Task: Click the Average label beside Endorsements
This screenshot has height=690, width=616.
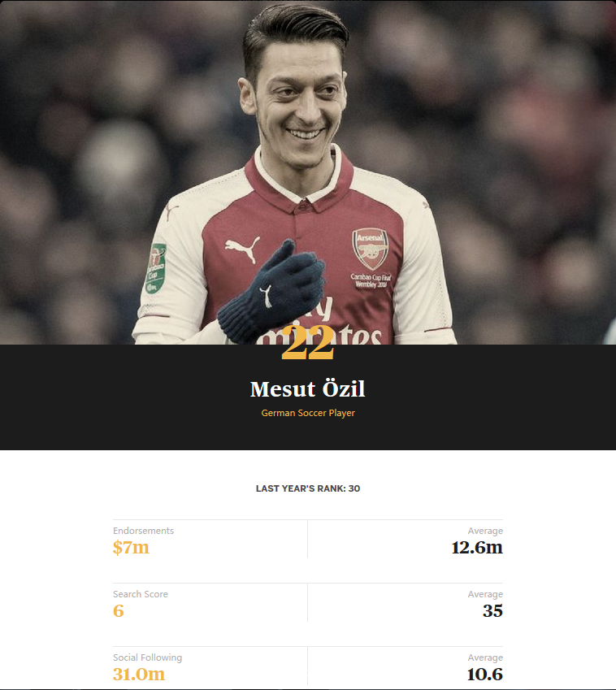Action: [485, 531]
